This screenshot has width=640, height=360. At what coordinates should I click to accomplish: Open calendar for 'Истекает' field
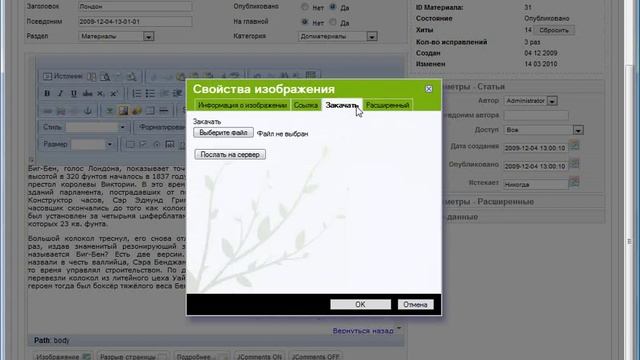[574, 182]
